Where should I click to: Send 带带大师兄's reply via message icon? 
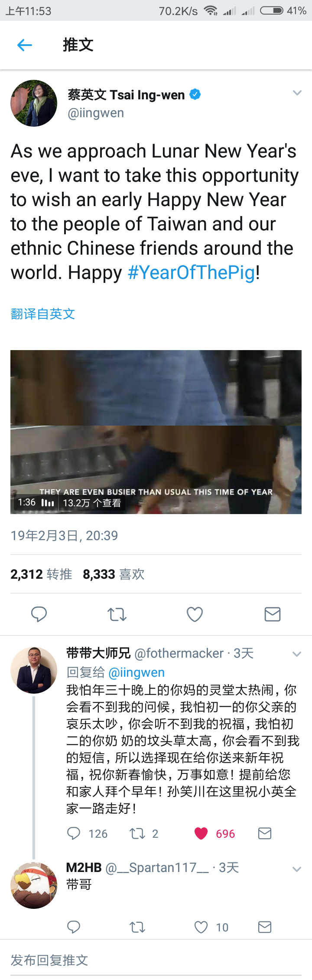click(265, 833)
